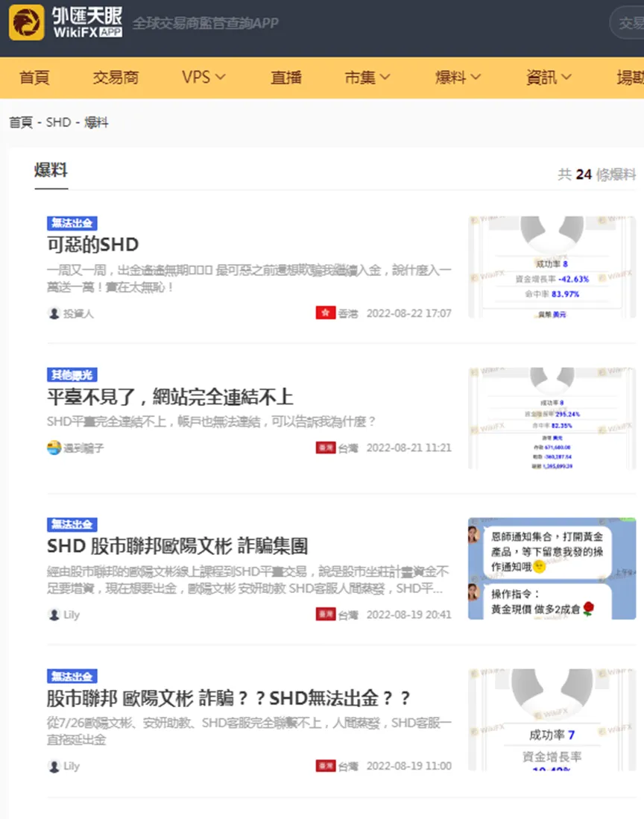The height and width of the screenshot is (819, 644).
Task: Click Lily avatar icon beside 2022-08-19 20:41 post
Action: [54, 615]
